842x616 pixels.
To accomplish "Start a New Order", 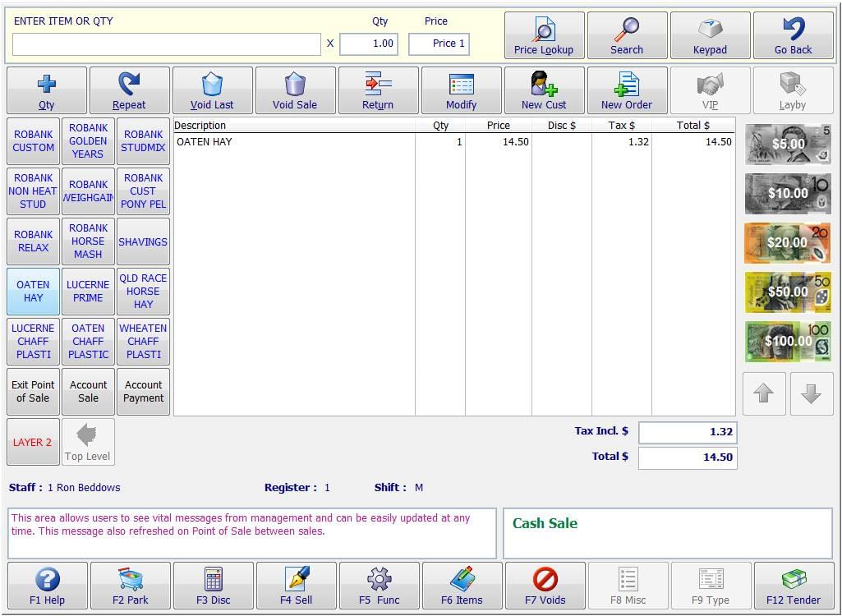I will tap(627, 90).
